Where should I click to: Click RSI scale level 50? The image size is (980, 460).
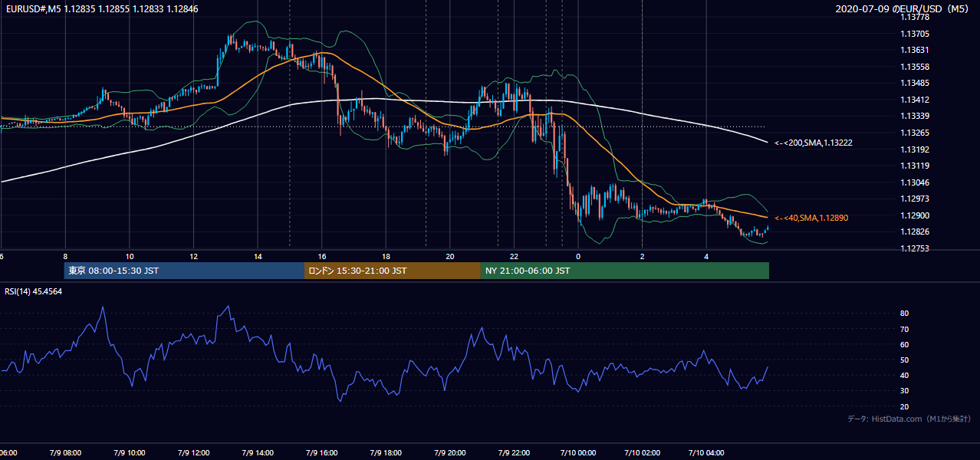click(905, 360)
